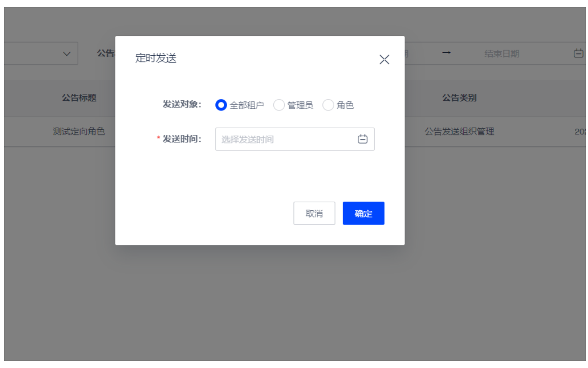Open the 选择发送时间 date input
This screenshot has height=368, width=588.
[x=295, y=139]
